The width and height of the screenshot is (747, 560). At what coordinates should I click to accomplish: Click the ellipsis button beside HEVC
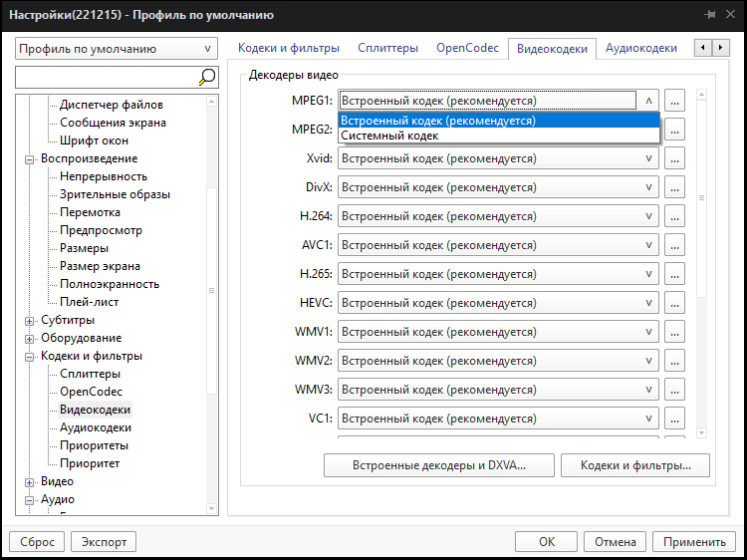(x=676, y=303)
